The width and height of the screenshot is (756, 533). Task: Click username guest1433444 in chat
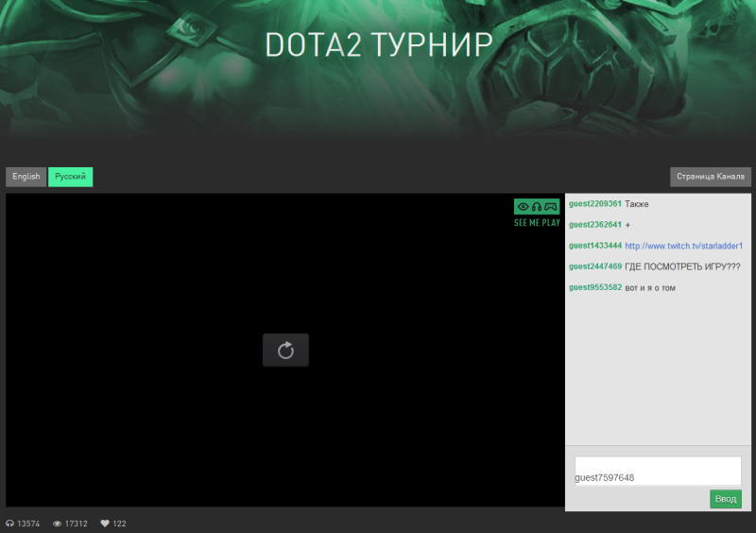[595, 246]
